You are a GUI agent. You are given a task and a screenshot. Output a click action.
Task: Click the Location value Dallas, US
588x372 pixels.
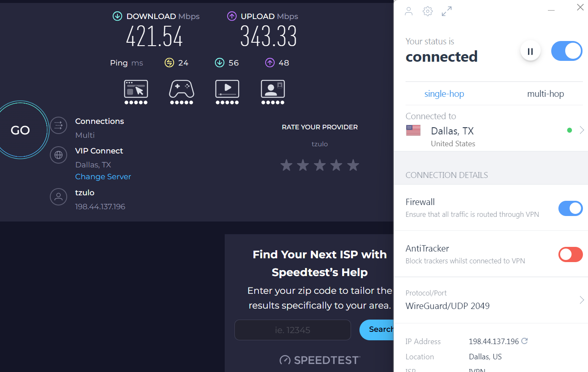point(485,357)
